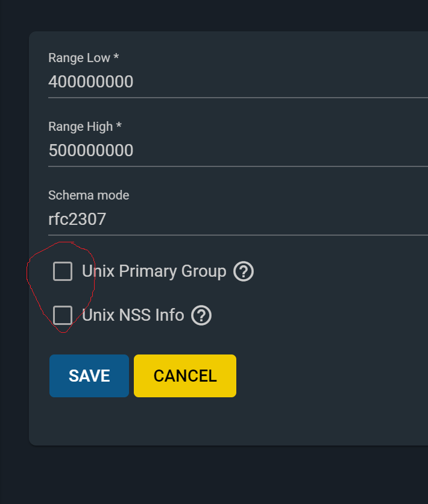
Task: Cancel the form changes
Action: (185, 376)
